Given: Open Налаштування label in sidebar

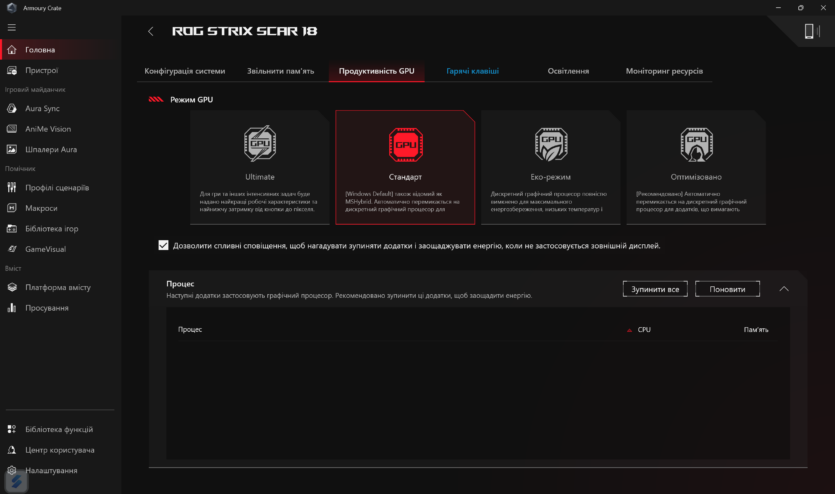Looking at the screenshot, I should tap(51, 471).
